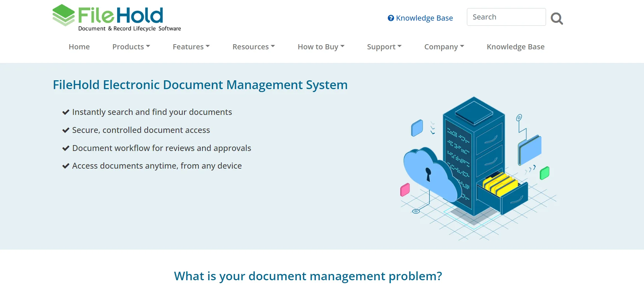Click the magnifying glass search icon
This screenshot has width=644, height=285.
(x=557, y=18)
